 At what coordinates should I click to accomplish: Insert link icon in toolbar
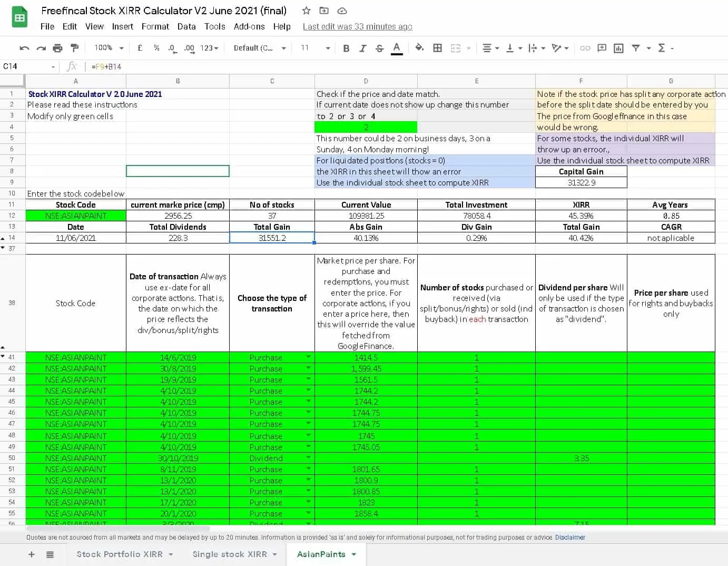point(585,48)
